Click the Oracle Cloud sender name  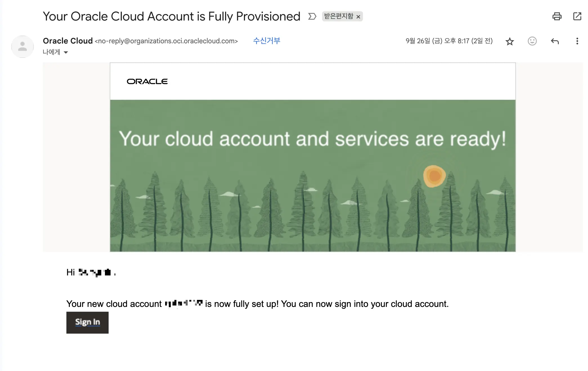(68, 40)
